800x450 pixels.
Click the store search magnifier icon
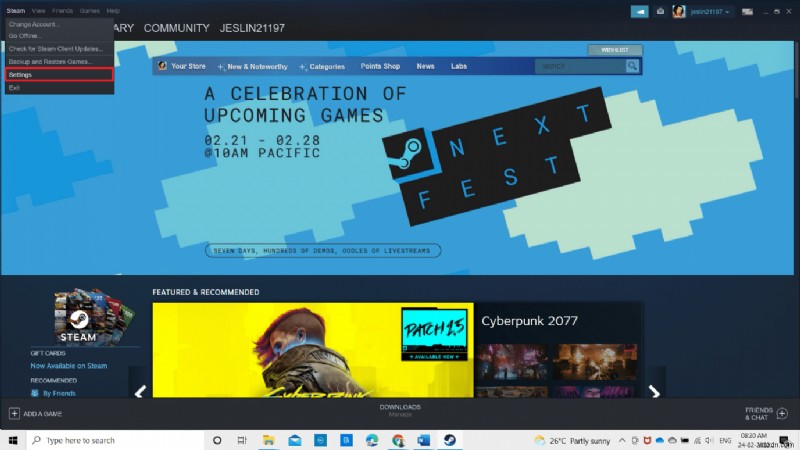pyautogui.click(x=632, y=66)
